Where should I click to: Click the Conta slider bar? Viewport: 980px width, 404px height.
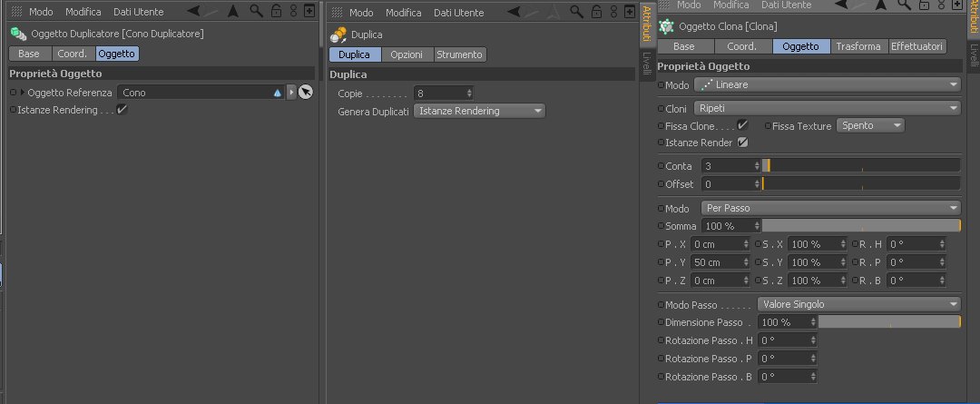[x=861, y=166]
